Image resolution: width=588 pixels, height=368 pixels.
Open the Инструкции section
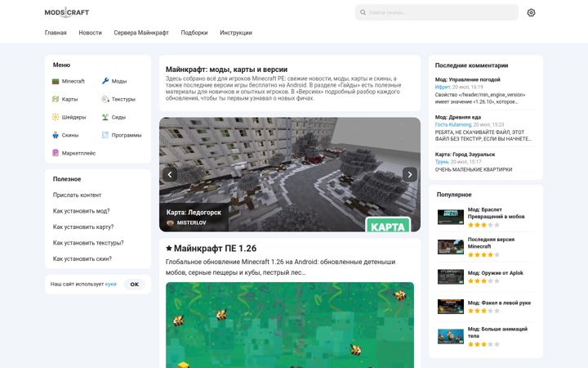tap(236, 33)
